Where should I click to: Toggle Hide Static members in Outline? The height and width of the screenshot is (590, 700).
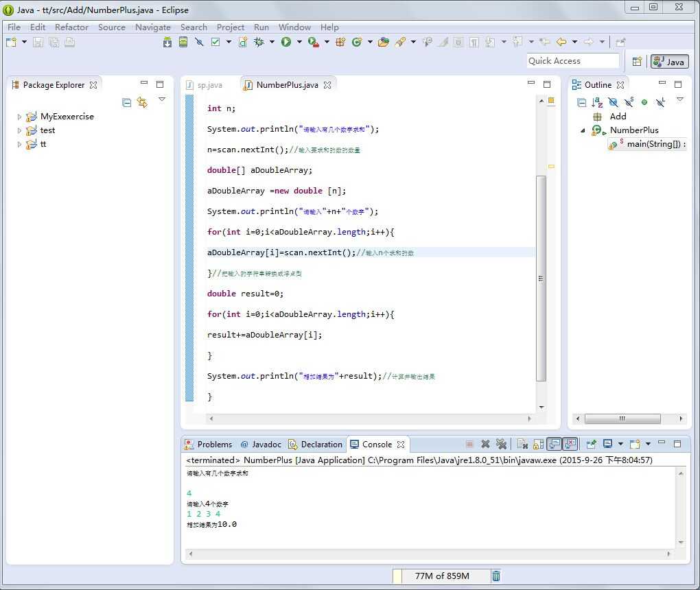point(629,102)
